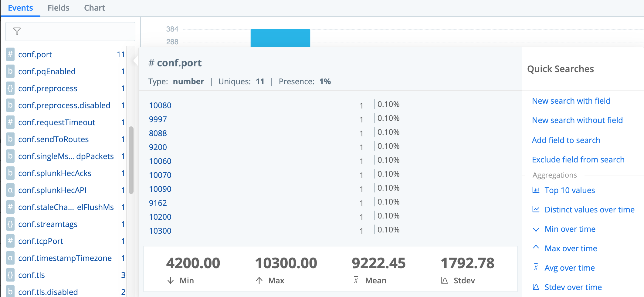Open the Chart tab
Image resolution: width=644 pixels, height=297 pixels.
click(94, 8)
